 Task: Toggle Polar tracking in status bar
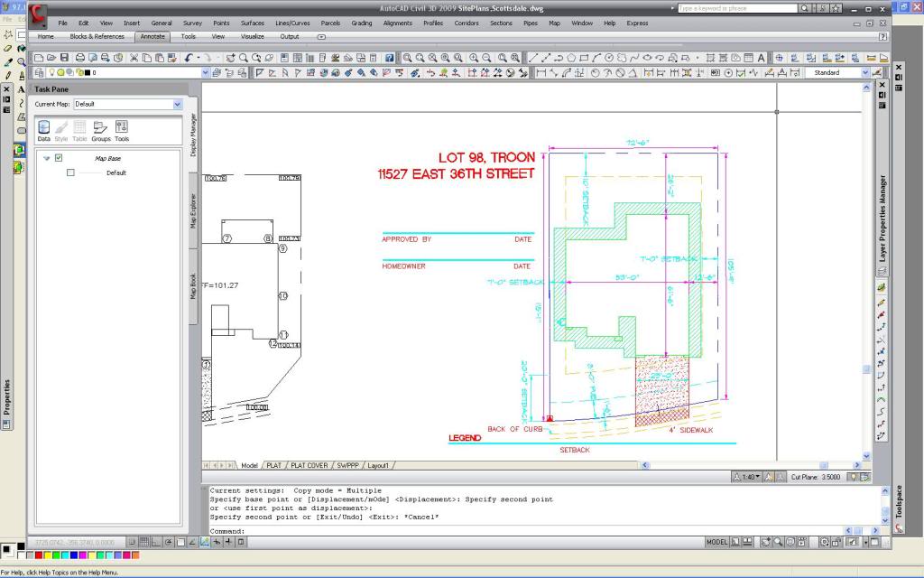point(168,542)
